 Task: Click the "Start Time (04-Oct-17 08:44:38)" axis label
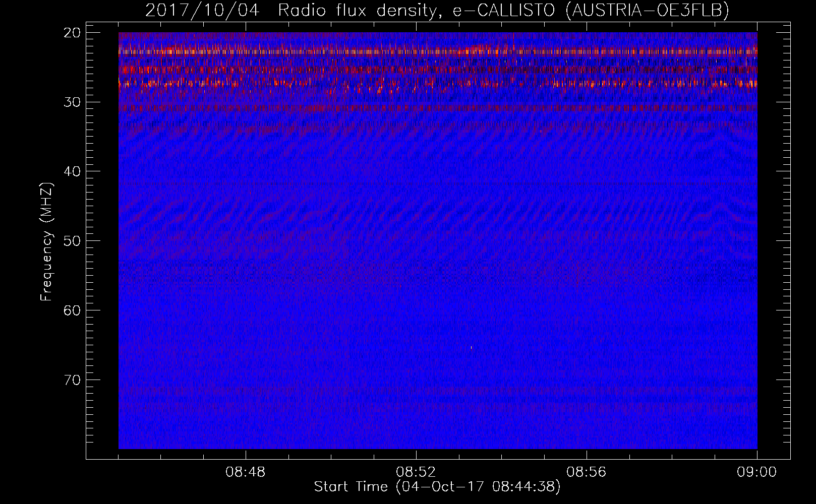[x=437, y=487]
